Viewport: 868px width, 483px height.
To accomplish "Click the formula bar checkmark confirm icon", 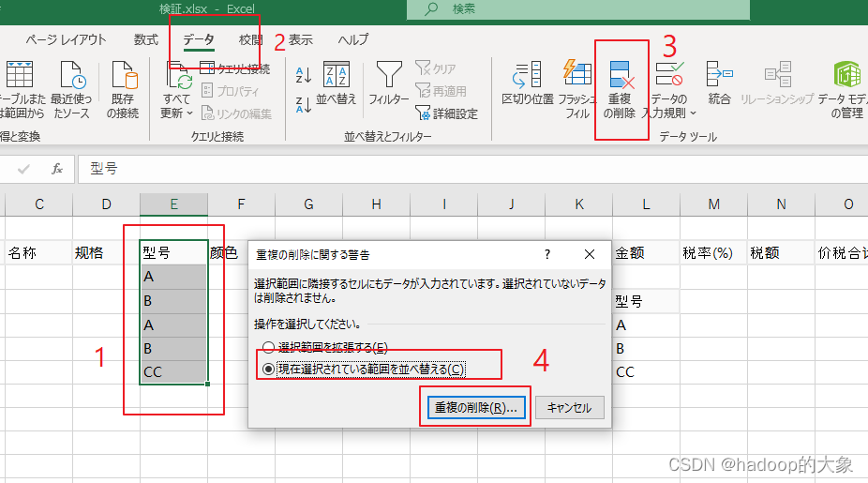I will (23, 169).
